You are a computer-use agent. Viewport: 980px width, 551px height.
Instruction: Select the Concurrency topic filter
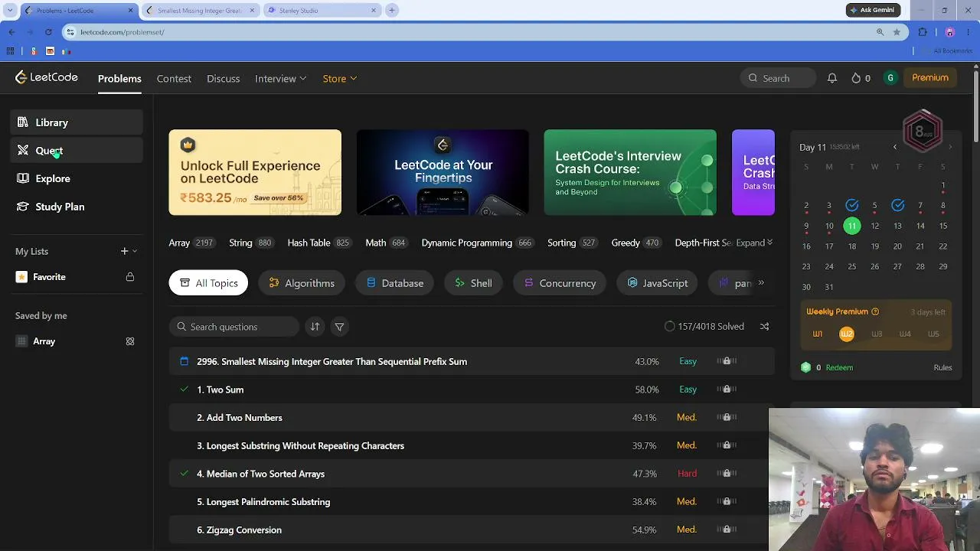560,283
